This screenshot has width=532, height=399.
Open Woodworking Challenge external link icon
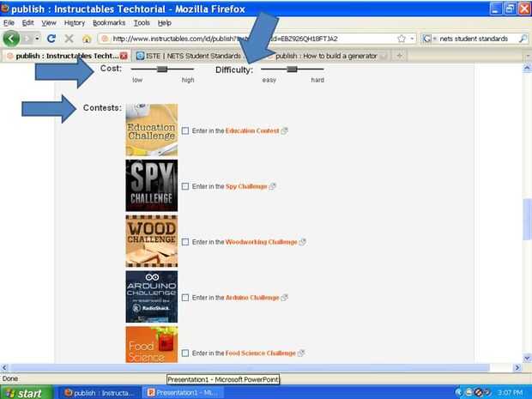(x=302, y=242)
